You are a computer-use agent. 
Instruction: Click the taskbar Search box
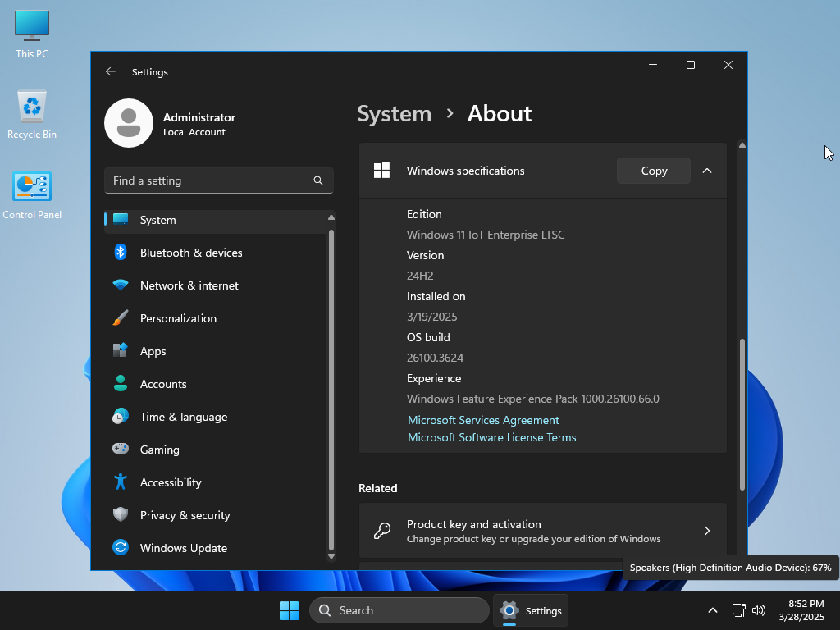399,610
